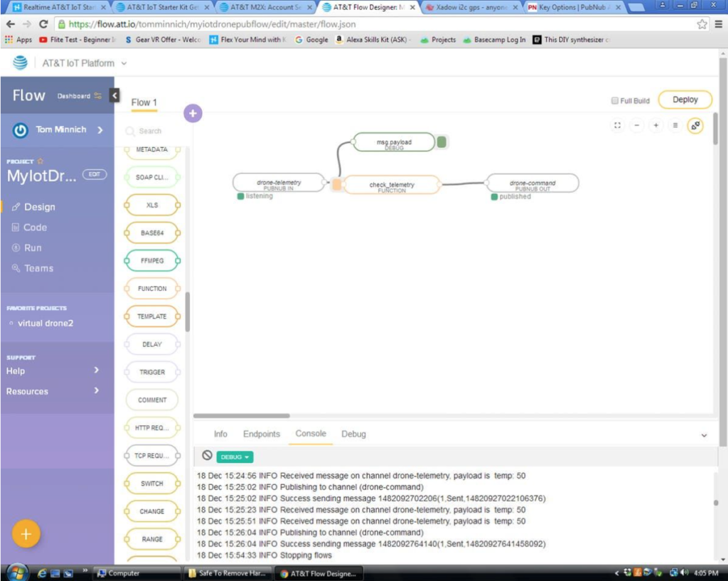Click the connection plug icon in canvas toolbar
Image resolution: width=728 pixels, height=581 pixels.
pos(695,125)
